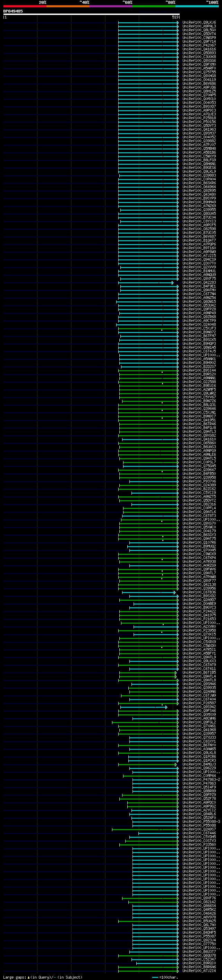Select hit UniRef100_Q9SM37
Screen dimensions: 222x980
[x=199, y=133]
